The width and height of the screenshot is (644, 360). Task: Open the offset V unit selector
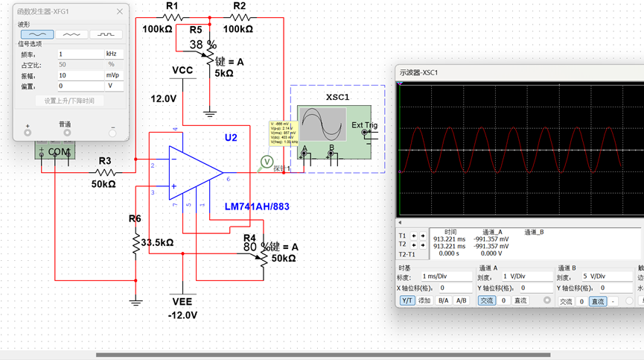[x=114, y=86]
